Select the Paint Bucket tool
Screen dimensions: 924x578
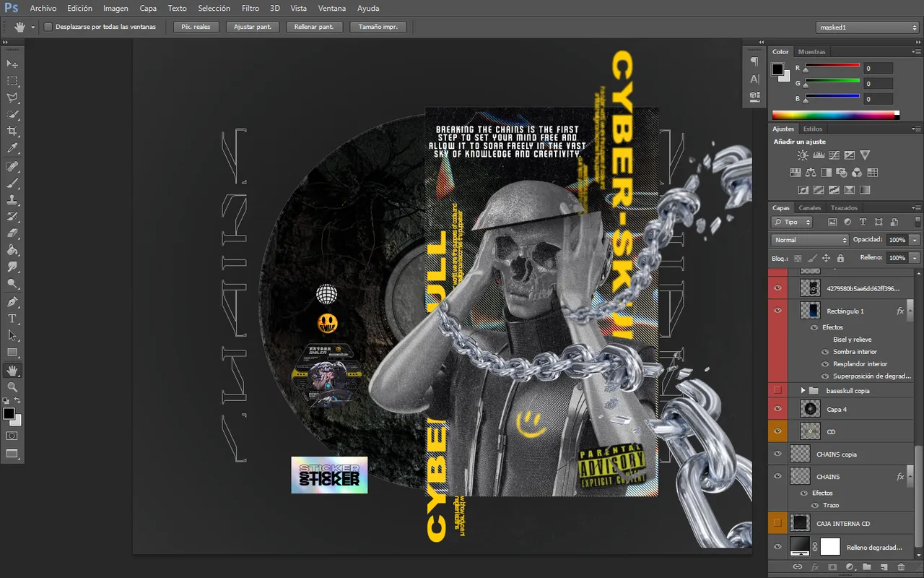pos(12,250)
